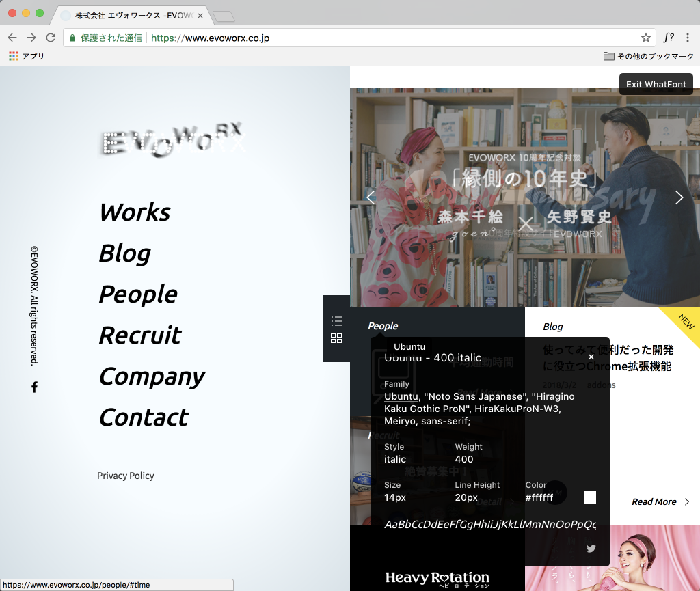The width and height of the screenshot is (700, 591).
Task: Switch to grid view icon
Action: click(336, 338)
